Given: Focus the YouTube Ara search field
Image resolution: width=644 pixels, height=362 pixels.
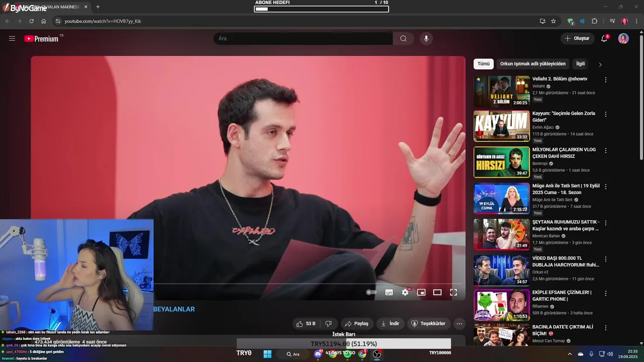Looking at the screenshot, I should click(x=303, y=39).
